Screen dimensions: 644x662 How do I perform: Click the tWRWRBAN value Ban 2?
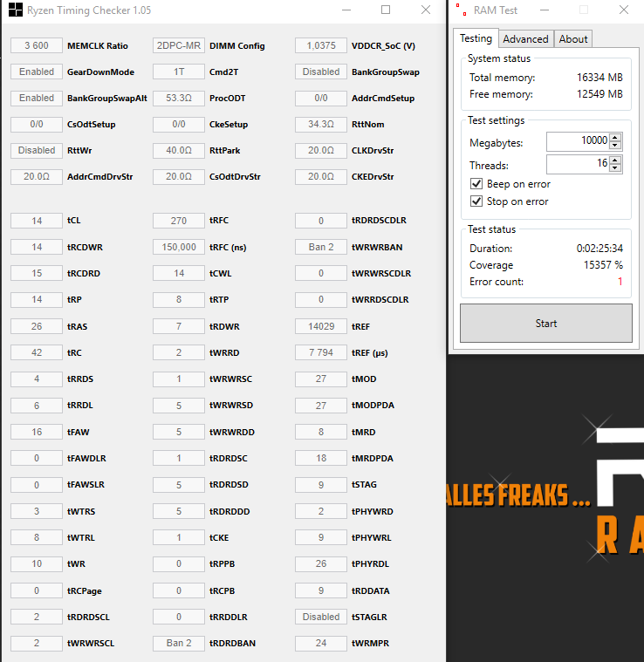[x=321, y=247]
